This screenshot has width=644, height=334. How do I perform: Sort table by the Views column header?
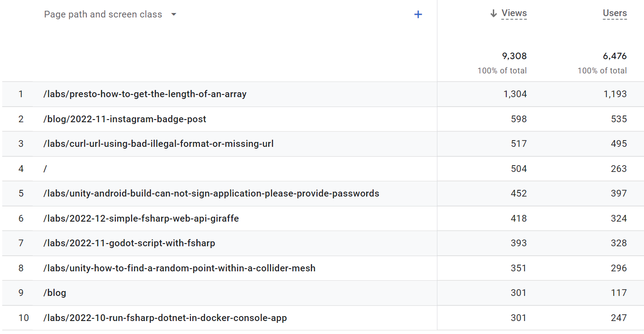point(514,13)
